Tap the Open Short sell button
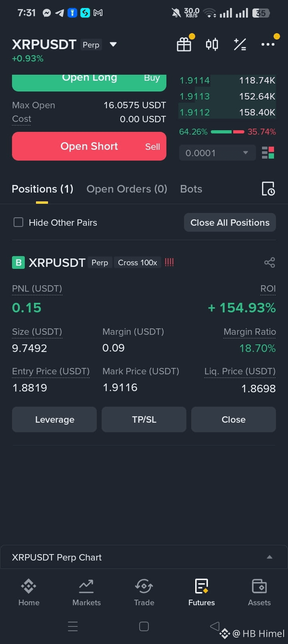This screenshot has height=644, width=288. tap(89, 146)
